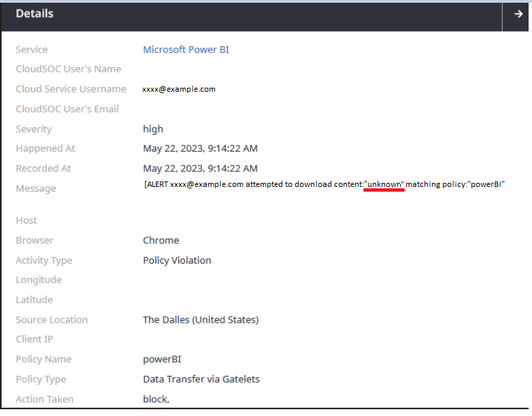The image size is (532, 416).
Task: Select The Dalles source location value
Action: click(x=201, y=320)
